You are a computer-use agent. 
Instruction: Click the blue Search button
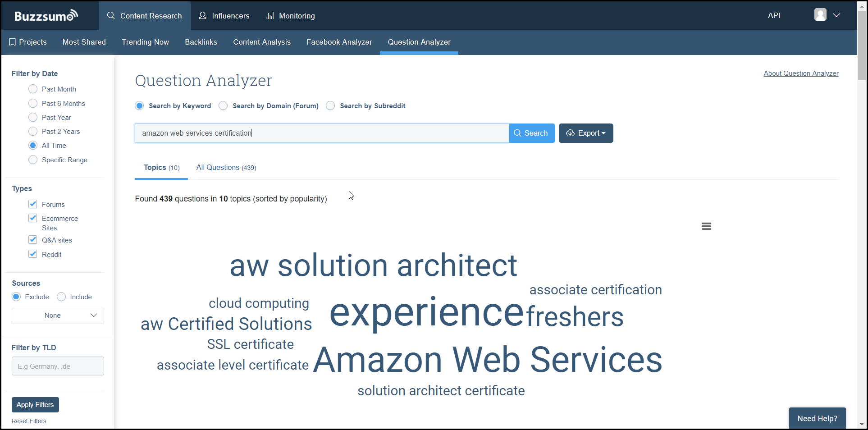coord(532,133)
